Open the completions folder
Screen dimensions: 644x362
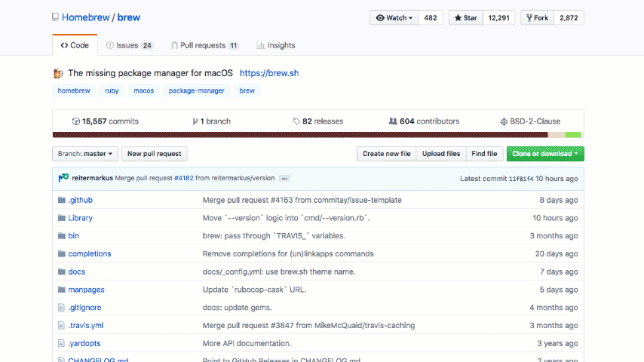(90, 254)
